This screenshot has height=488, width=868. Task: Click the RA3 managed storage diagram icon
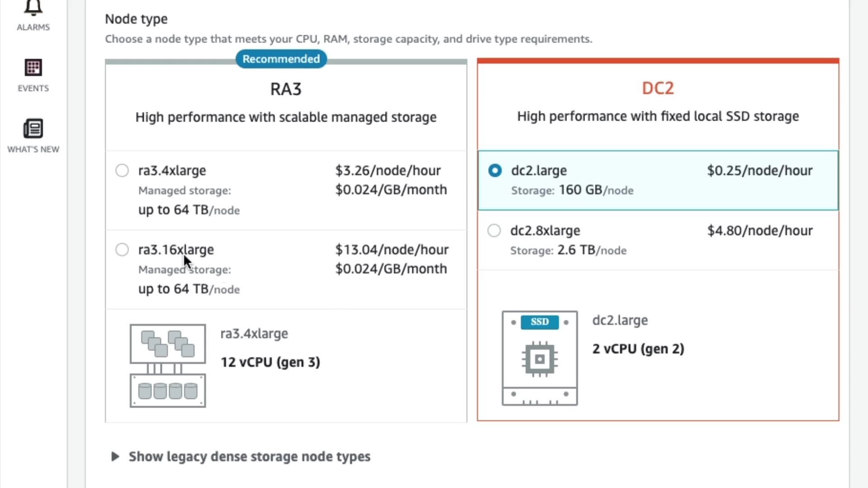168,366
